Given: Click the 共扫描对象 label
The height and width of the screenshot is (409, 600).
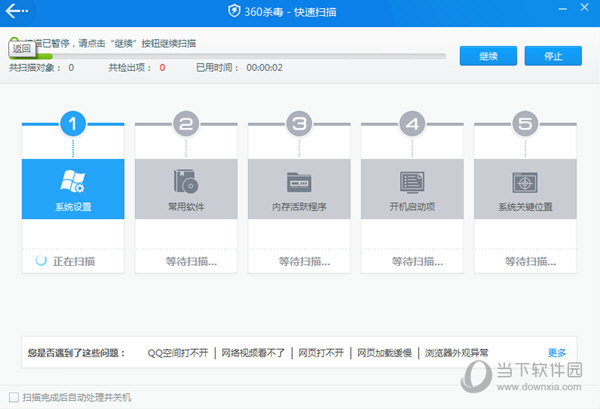Looking at the screenshot, I should pos(35,68).
